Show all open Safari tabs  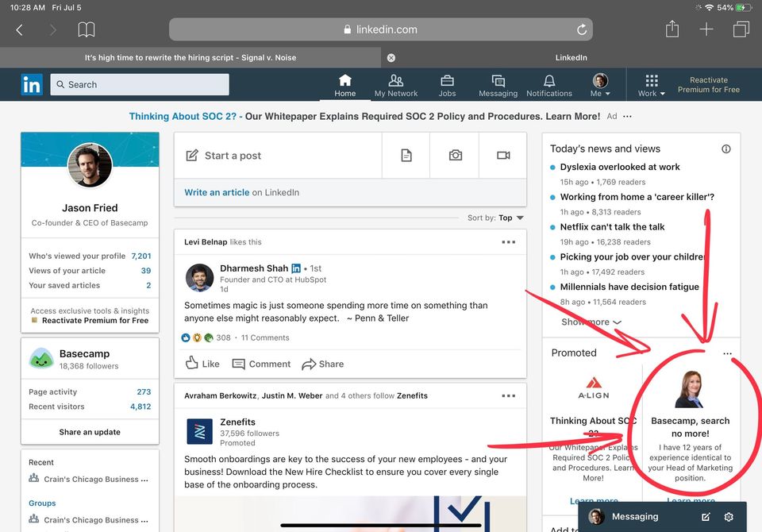741,29
